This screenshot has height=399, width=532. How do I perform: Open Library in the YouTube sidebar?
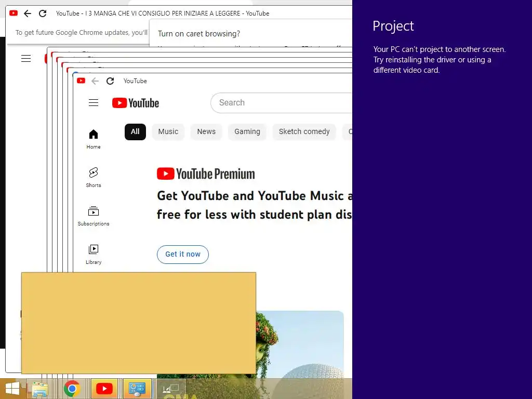click(x=94, y=255)
